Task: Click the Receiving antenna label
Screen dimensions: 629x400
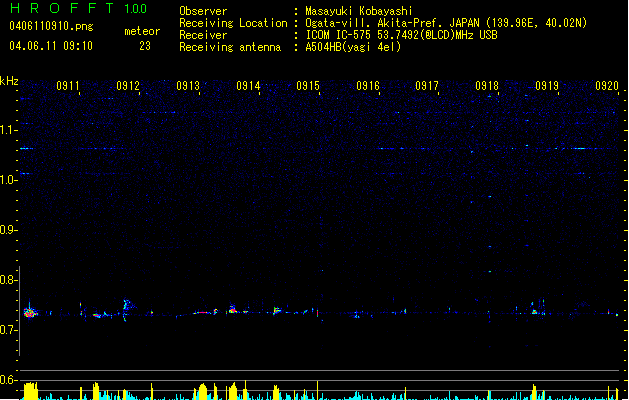Action: coord(230,47)
